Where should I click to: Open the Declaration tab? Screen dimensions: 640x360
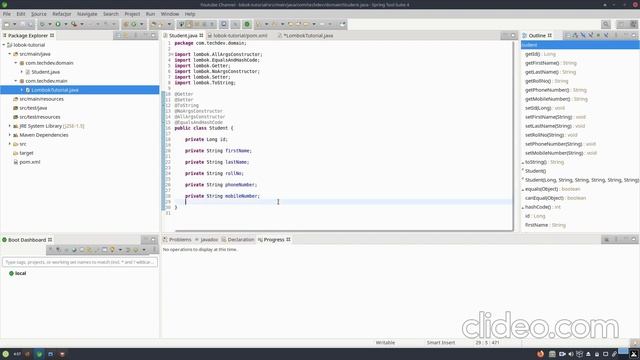(x=238, y=240)
